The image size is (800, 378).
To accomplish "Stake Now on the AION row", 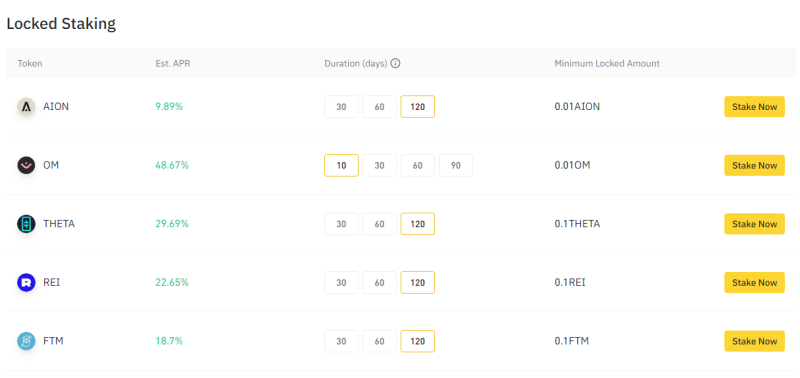I will tap(755, 107).
